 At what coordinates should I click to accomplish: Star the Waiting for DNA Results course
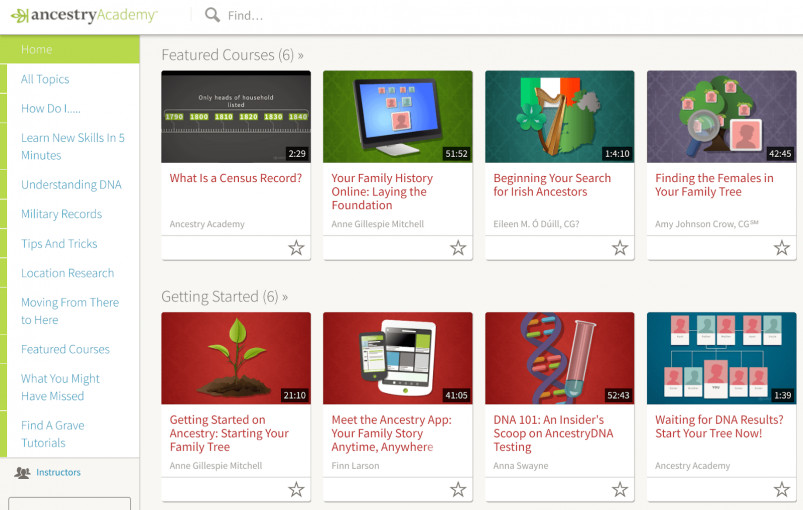click(781, 490)
